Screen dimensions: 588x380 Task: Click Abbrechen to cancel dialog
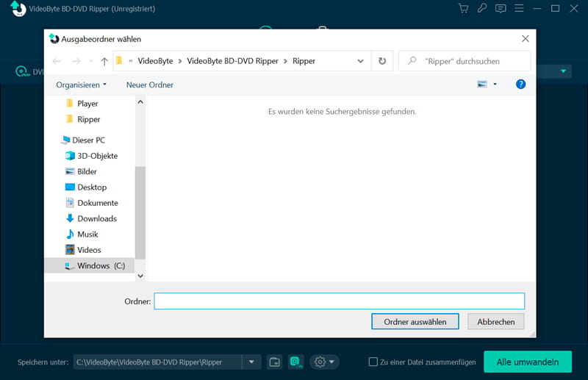495,322
